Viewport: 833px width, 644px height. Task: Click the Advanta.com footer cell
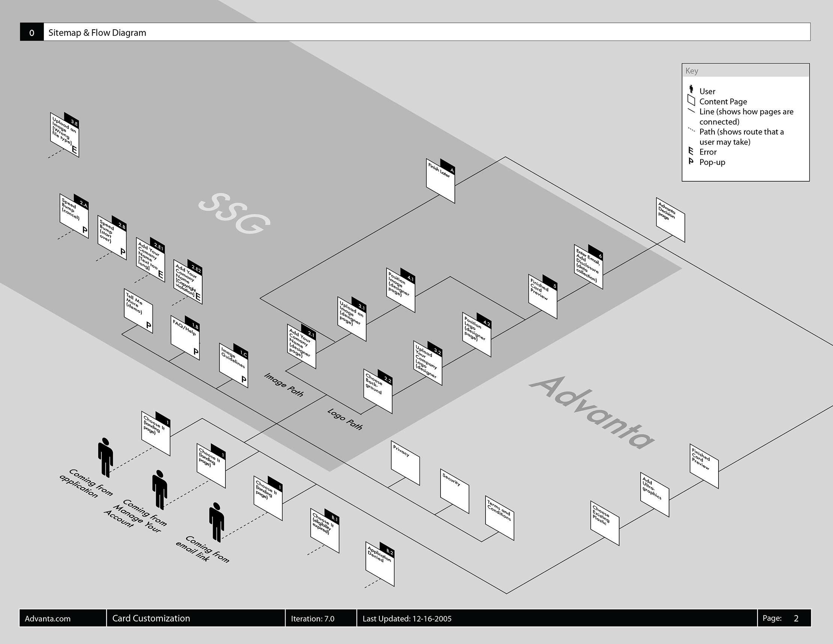pyautogui.click(x=63, y=618)
